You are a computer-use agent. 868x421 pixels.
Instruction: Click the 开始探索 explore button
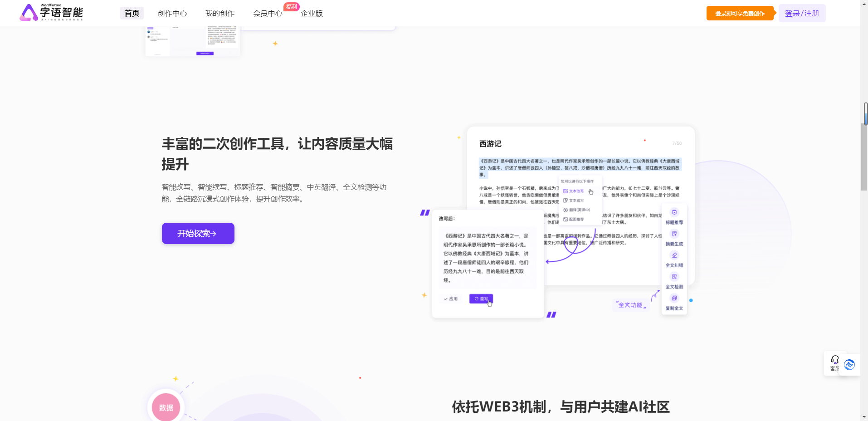pyautogui.click(x=197, y=233)
